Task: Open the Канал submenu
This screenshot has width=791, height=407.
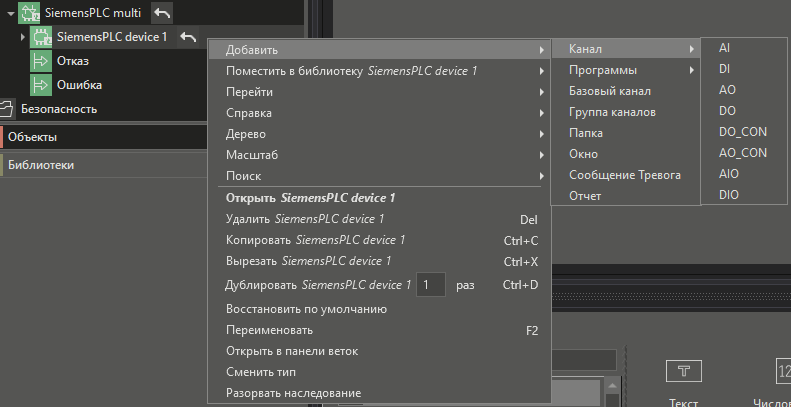Action: coord(625,49)
